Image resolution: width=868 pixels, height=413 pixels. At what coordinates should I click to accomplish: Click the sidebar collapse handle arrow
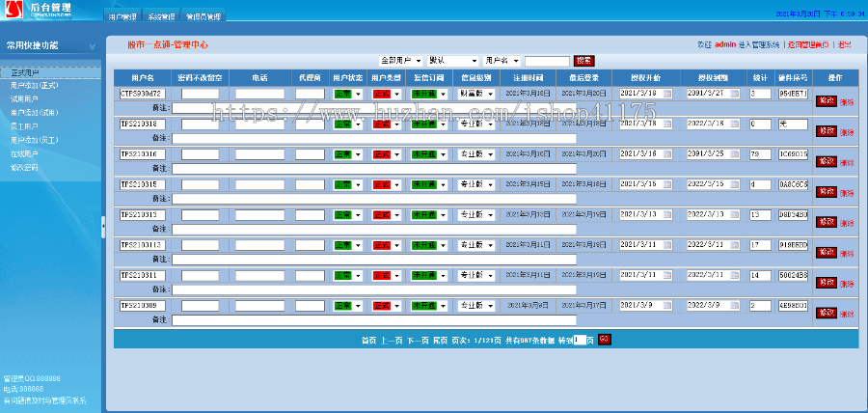click(103, 225)
